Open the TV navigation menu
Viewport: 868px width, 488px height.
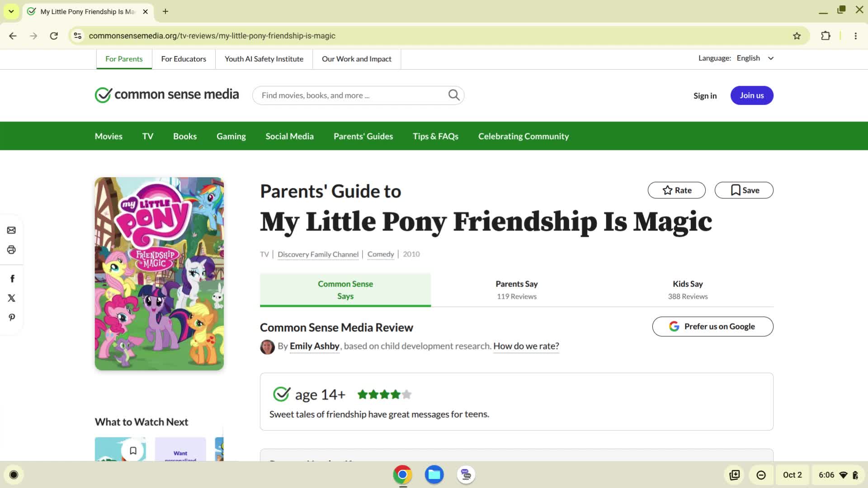148,136
